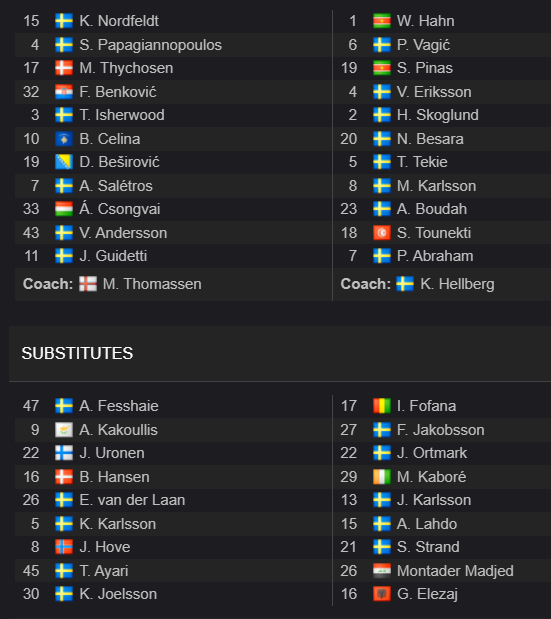Viewport: 551px width, 619px height.
Task: Select substitute I. Fofana name
Action: [x=427, y=406]
